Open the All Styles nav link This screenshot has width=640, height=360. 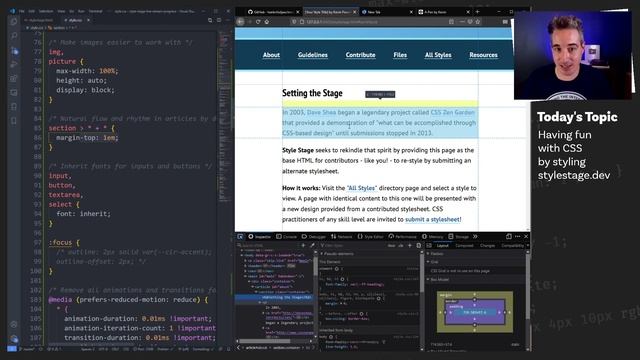click(438, 55)
